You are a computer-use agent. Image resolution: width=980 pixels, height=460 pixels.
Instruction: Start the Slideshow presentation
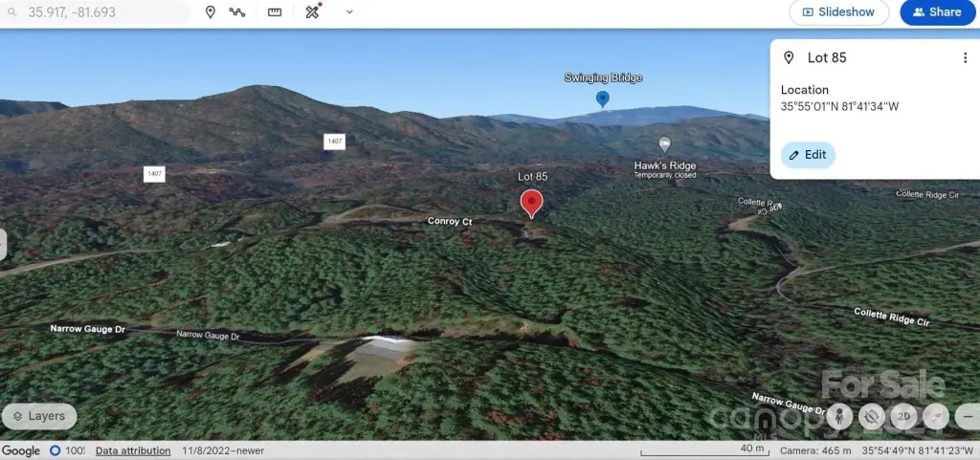(838, 12)
